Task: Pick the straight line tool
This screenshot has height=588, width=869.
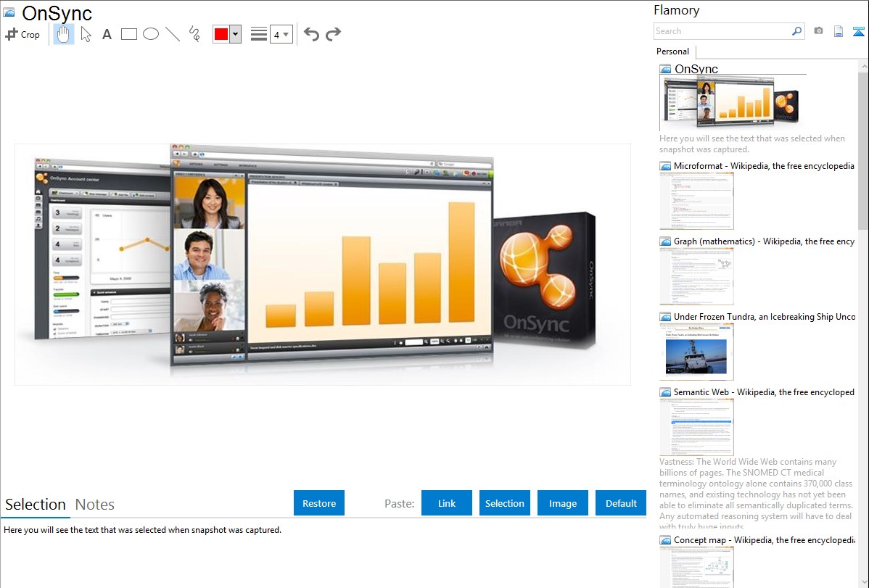Action: 173,34
